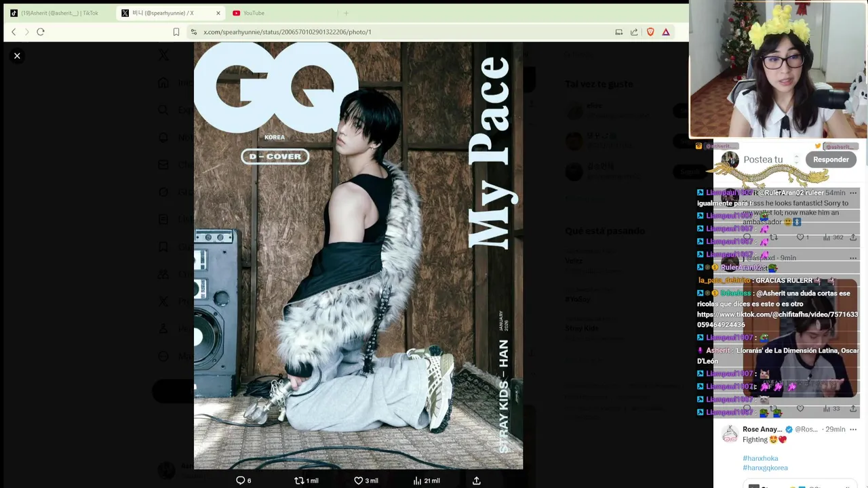Go back using the browser back arrow
Viewport: 868px width, 488px height.
click(x=14, y=32)
